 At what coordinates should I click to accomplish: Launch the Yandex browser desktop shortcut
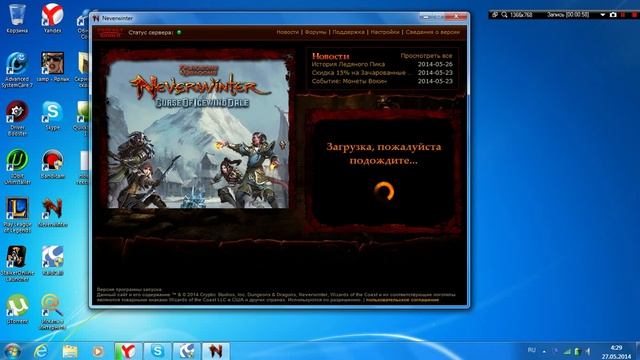52,18
